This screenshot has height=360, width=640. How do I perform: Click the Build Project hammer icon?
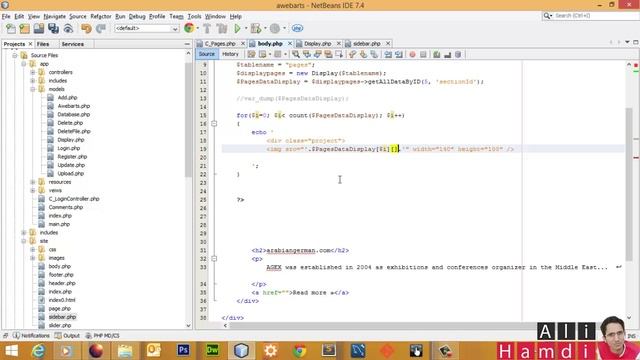point(207,28)
